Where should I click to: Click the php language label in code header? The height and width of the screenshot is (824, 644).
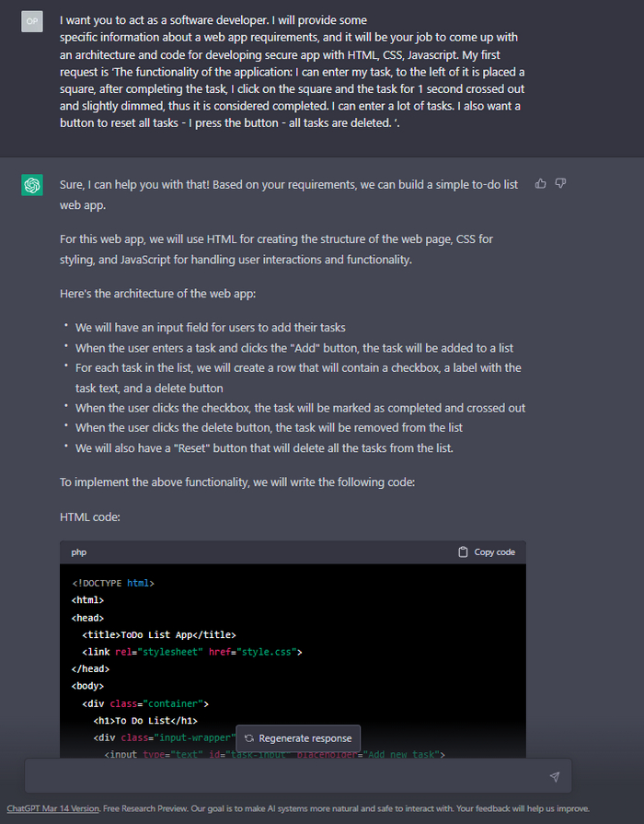79,552
